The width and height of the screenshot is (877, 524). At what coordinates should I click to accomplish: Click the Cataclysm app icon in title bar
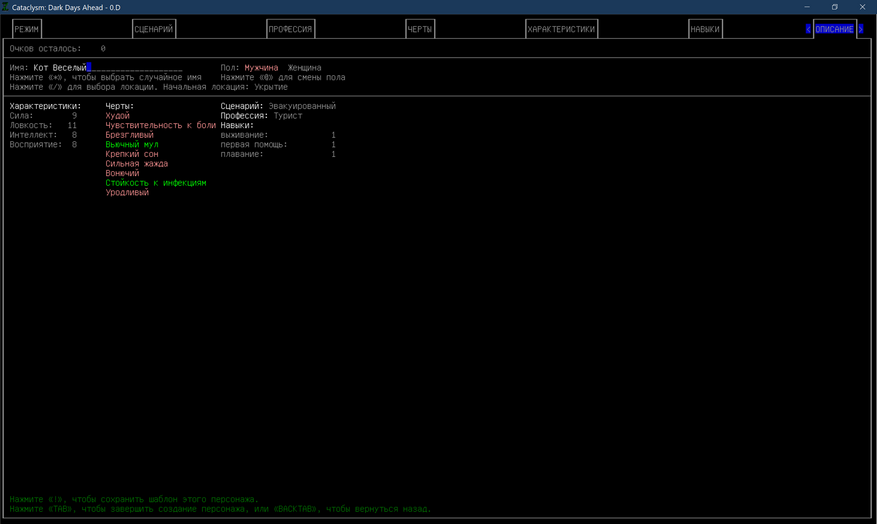(x=6, y=7)
